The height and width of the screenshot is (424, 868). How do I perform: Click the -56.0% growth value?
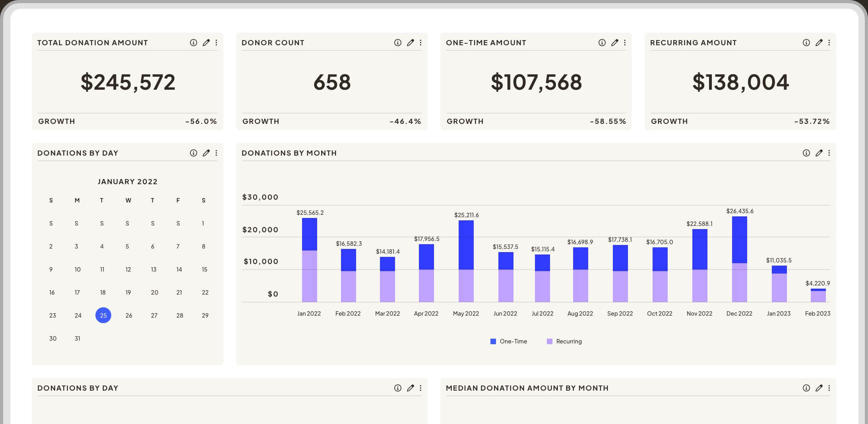(x=201, y=121)
